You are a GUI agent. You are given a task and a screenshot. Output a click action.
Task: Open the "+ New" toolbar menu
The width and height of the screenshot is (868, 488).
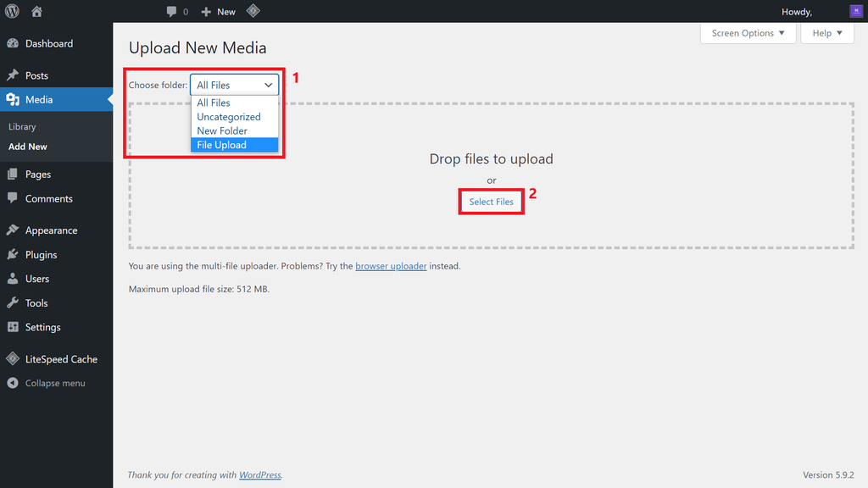(x=217, y=11)
